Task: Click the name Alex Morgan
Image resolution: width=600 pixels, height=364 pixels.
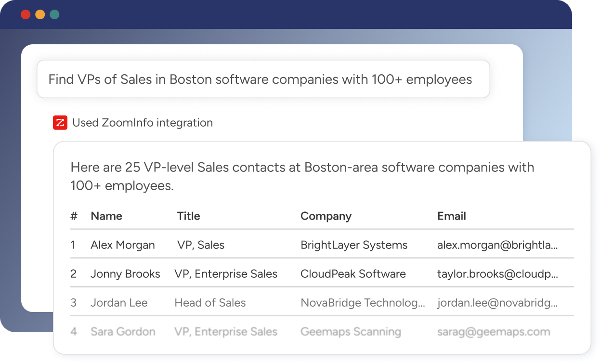Action: point(123,245)
